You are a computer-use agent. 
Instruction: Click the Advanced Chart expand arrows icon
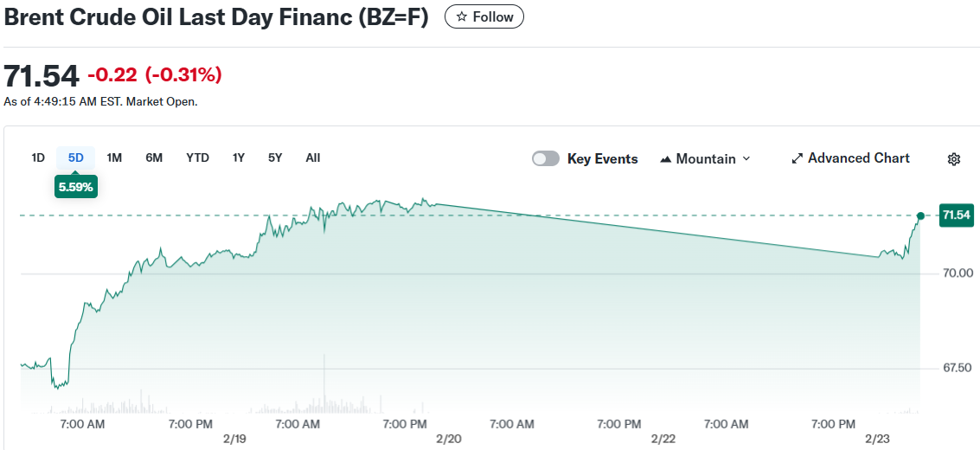(797, 159)
